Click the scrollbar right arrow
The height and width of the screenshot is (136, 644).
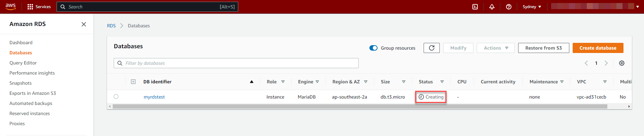pyautogui.click(x=629, y=106)
